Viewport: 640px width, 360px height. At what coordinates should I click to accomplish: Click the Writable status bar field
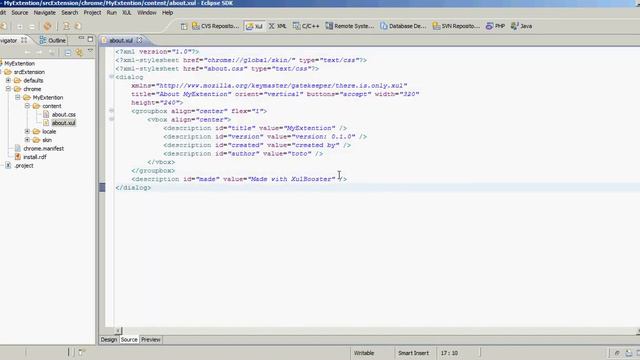[x=371, y=353]
